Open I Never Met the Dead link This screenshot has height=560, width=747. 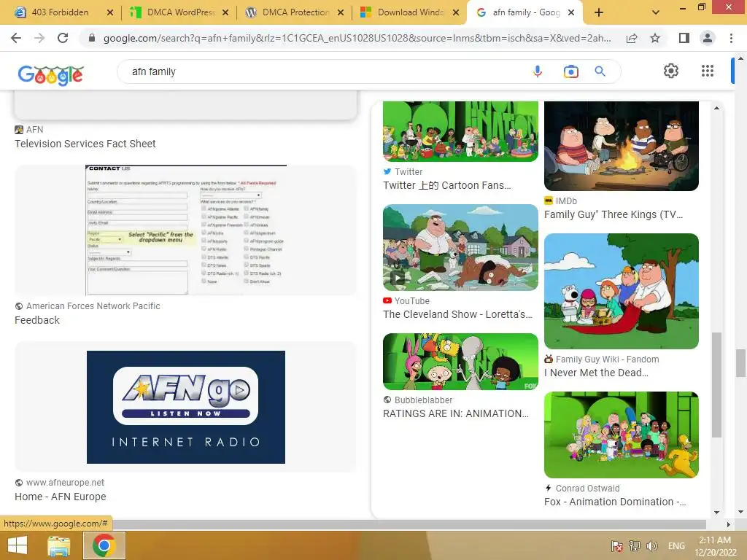(596, 373)
